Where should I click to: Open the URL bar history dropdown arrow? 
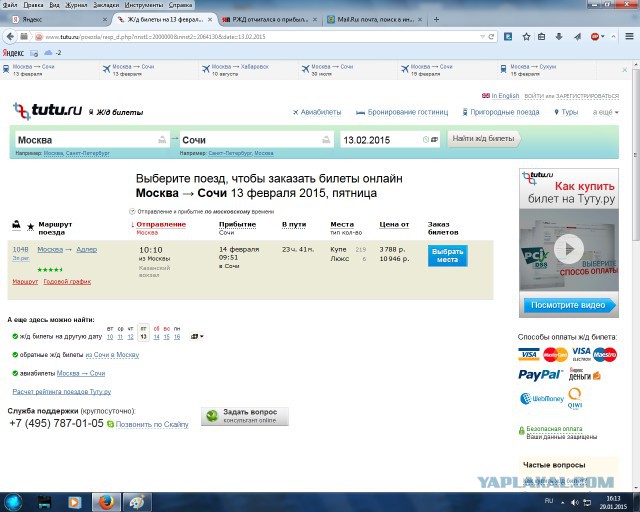[482, 37]
